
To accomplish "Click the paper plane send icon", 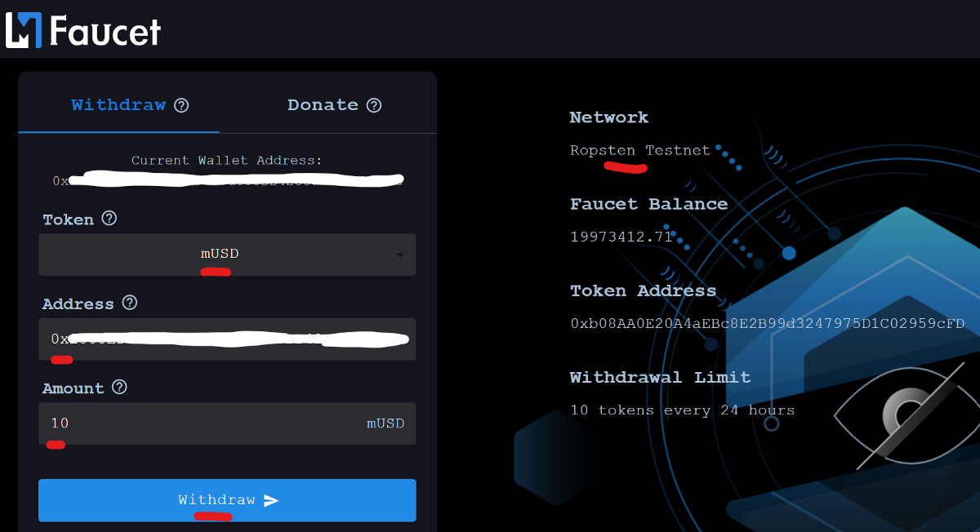I will click(271, 500).
